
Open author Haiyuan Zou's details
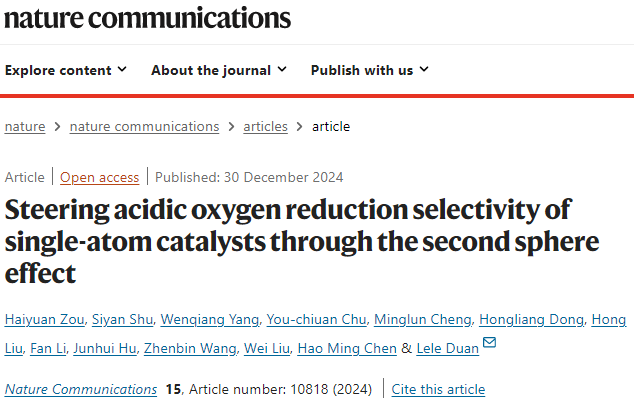point(44,319)
